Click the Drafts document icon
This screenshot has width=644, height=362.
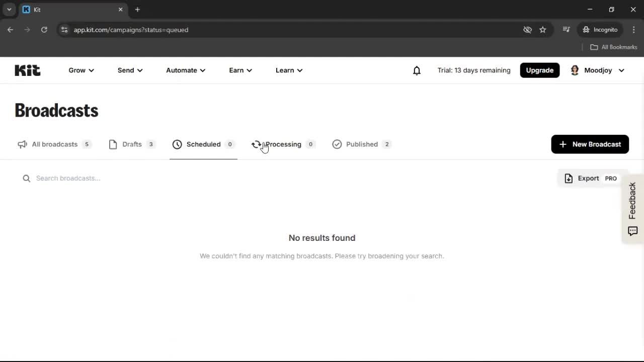[x=113, y=144]
